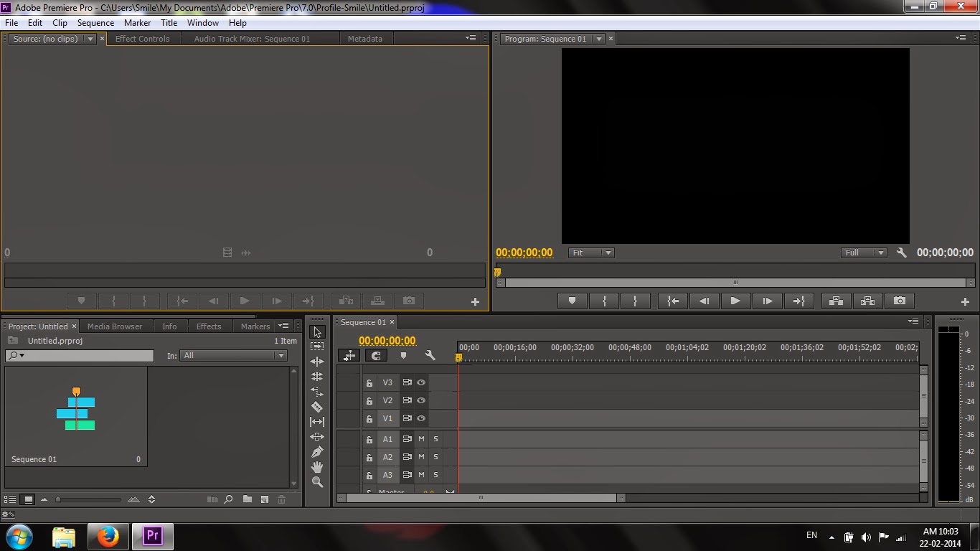Open the Sequence menu
Screen dimensions: 980x551
95,22
